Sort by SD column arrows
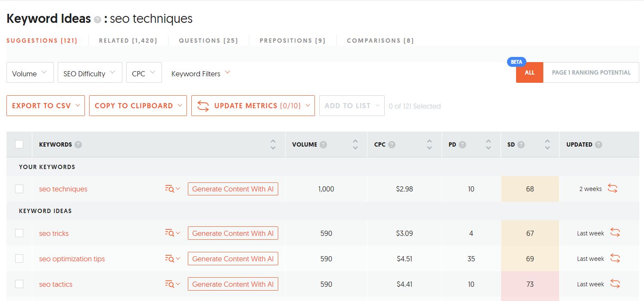This screenshot has height=301, width=644. click(547, 144)
